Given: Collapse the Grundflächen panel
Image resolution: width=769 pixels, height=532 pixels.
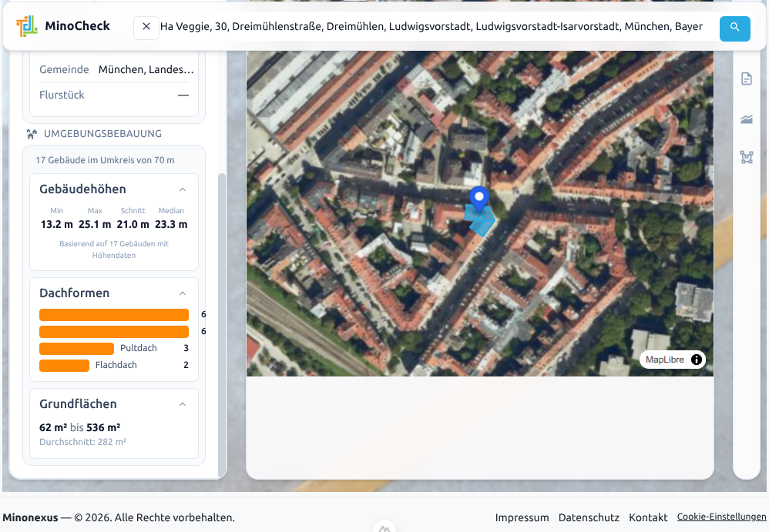Looking at the screenshot, I should [183, 403].
